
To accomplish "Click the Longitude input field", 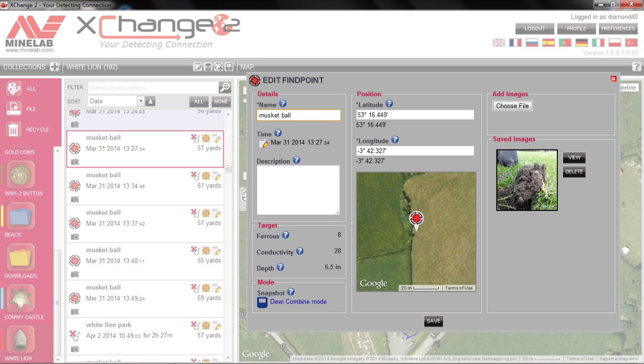I will tap(415, 151).
